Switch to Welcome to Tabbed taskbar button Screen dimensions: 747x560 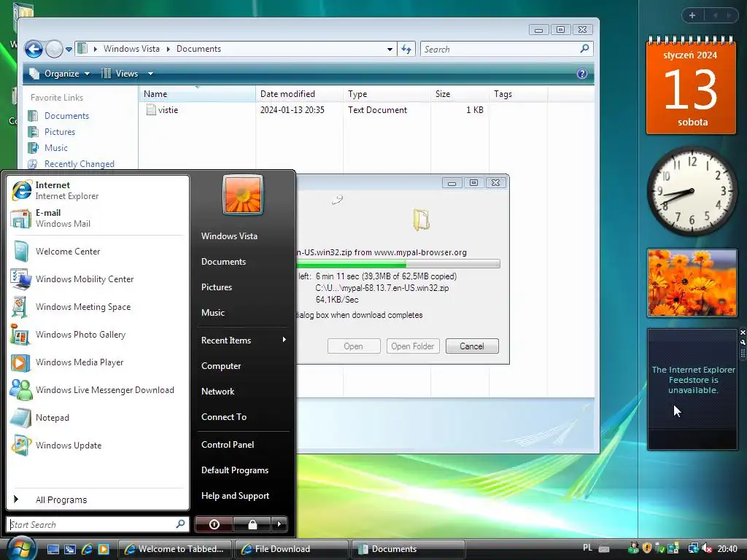coord(175,549)
